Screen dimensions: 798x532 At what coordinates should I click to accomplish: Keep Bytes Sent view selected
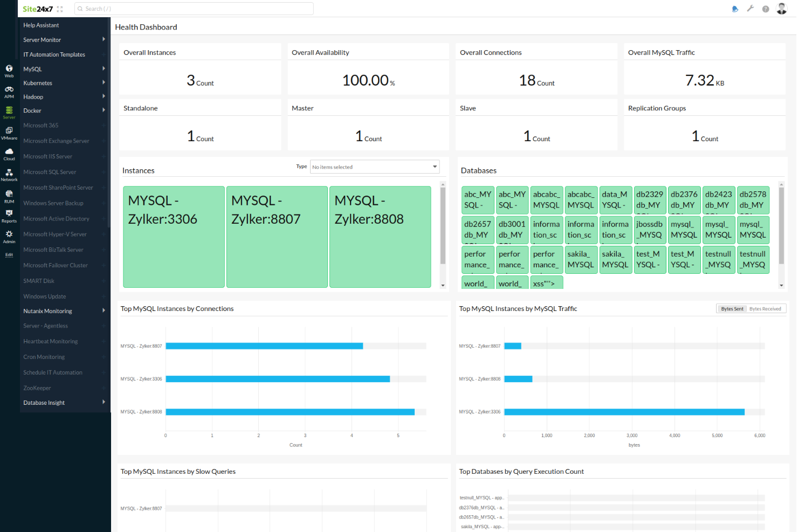point(732,308)
